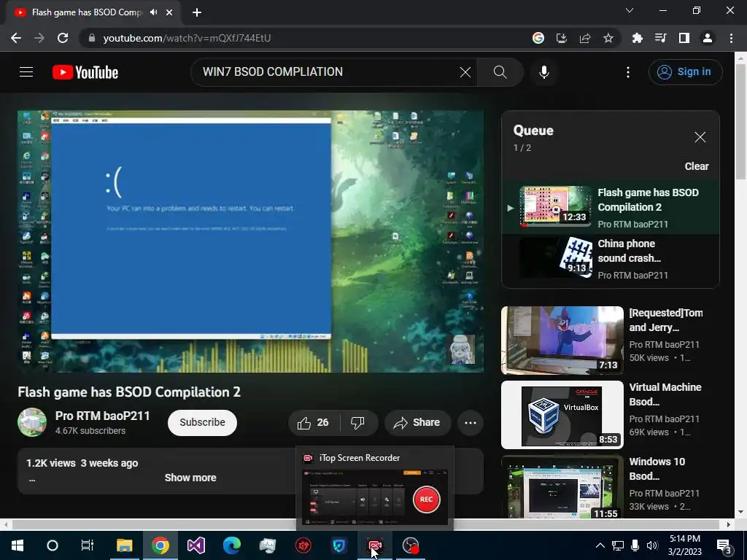Open Chrome profile avatar
This screenshot has height=560, width=747.
(x=708, y=38)
